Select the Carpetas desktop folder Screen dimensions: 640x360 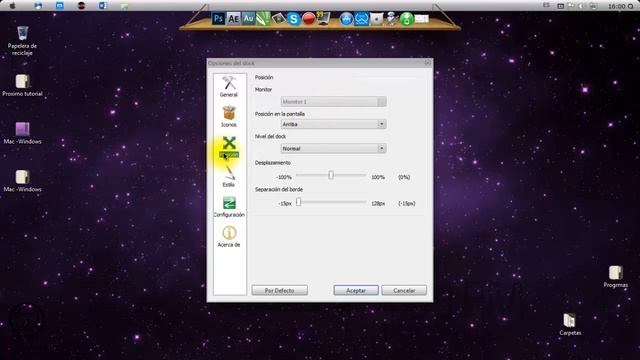(570, 324)
